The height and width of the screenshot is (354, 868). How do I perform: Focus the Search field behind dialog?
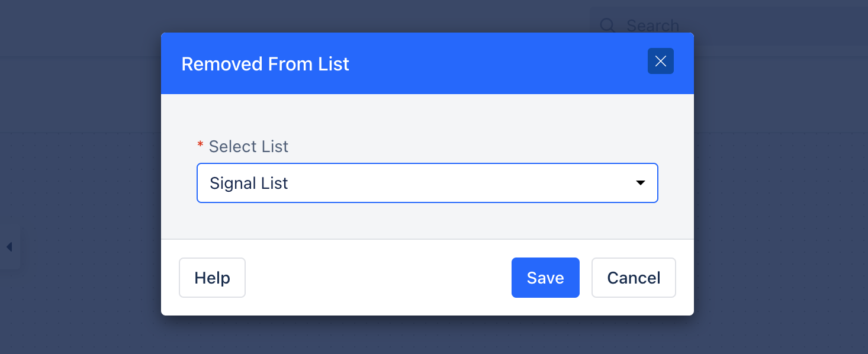pos(729,25)
